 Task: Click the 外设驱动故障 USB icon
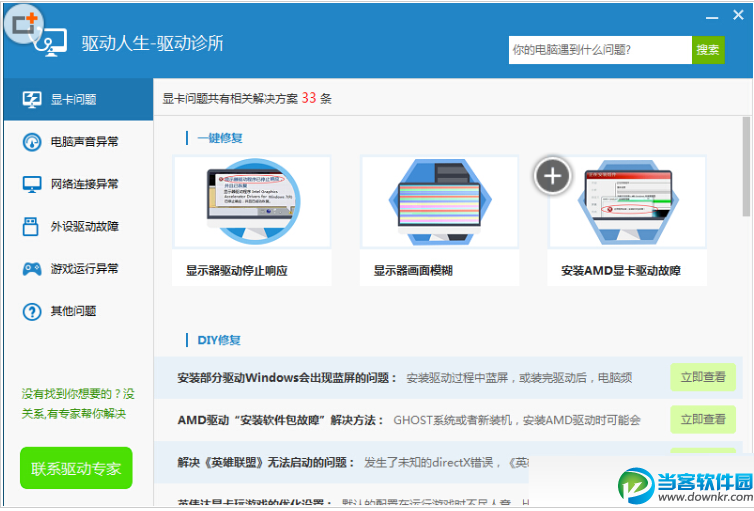point(30,226)
